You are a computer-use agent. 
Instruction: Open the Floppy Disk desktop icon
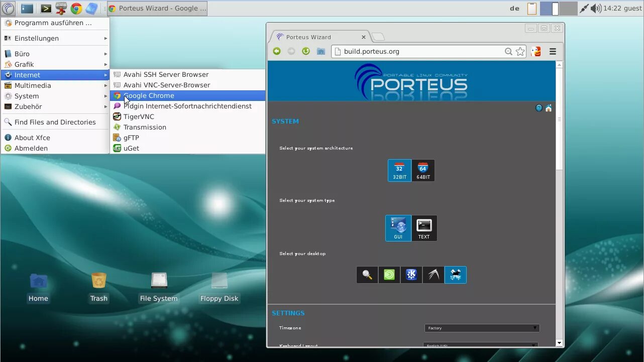220,288
